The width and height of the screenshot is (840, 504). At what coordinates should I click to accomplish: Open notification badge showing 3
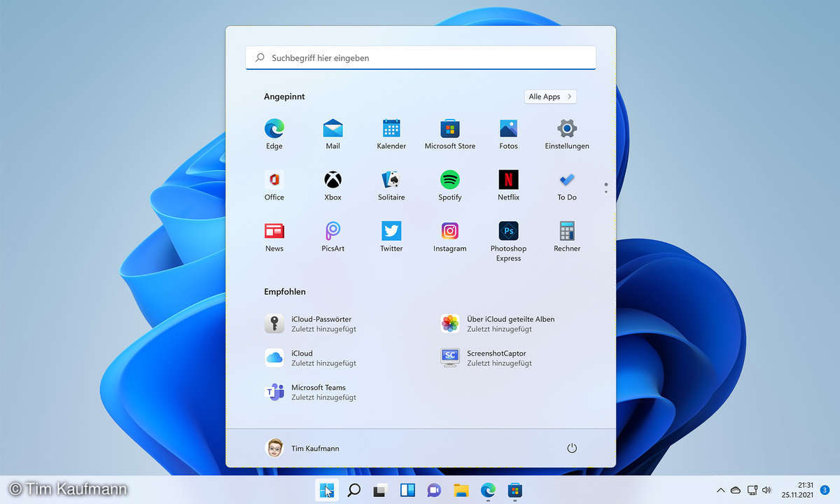(x=825, y=489)
